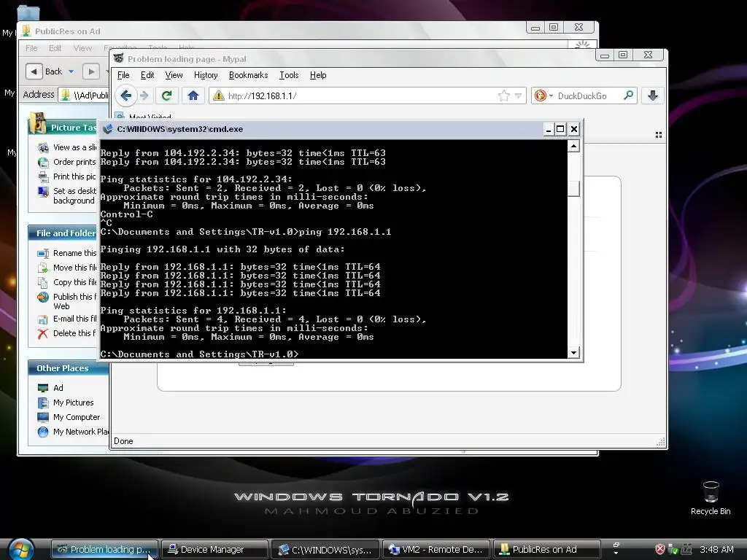
Task: Click Publish this file to the Web
Action: [x=67, y=301]
